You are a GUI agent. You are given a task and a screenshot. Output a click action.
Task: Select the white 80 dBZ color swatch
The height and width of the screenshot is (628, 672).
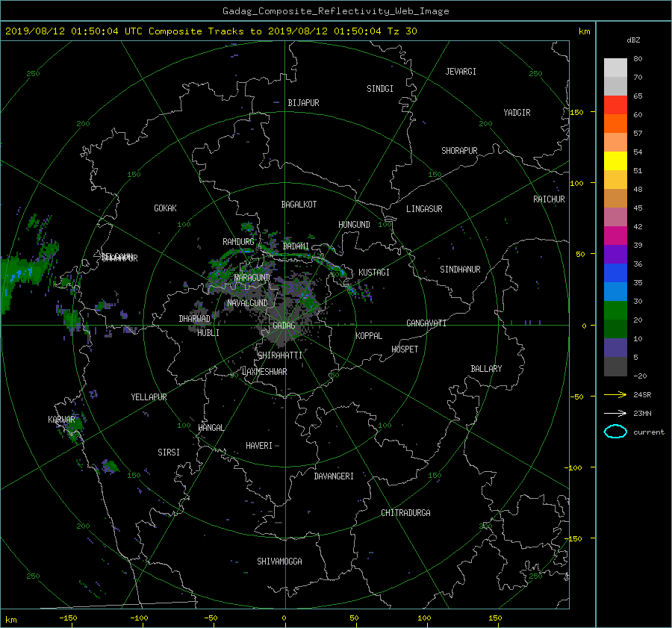615,67
